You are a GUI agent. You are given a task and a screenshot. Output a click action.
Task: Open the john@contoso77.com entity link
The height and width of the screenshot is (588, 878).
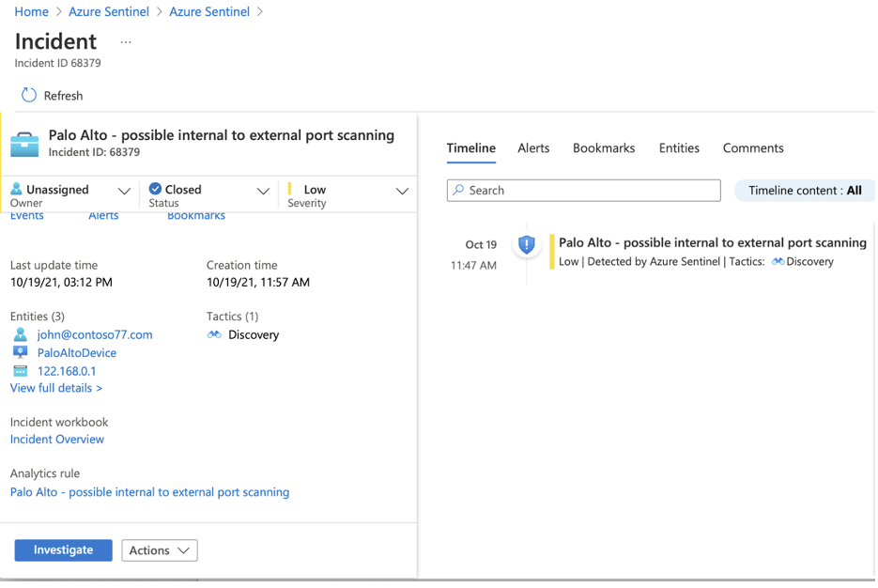pyautogui.click(x=95, y=335)
